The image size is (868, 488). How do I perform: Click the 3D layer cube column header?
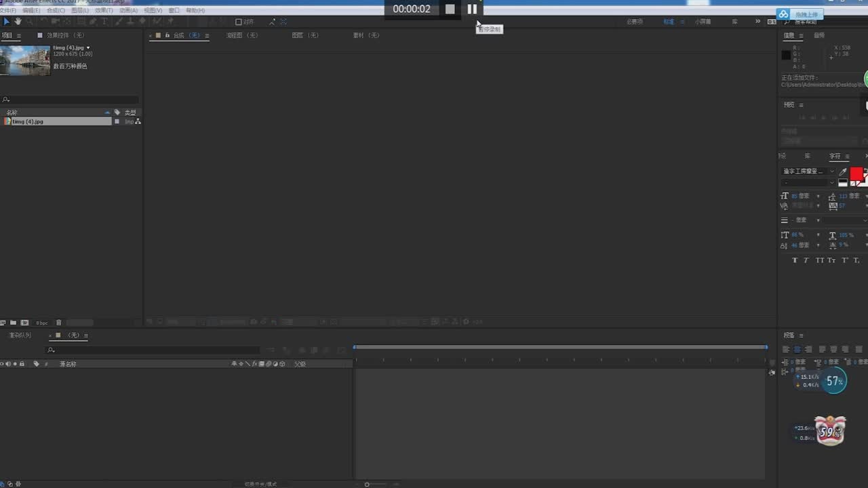click(x=282, y=364)
